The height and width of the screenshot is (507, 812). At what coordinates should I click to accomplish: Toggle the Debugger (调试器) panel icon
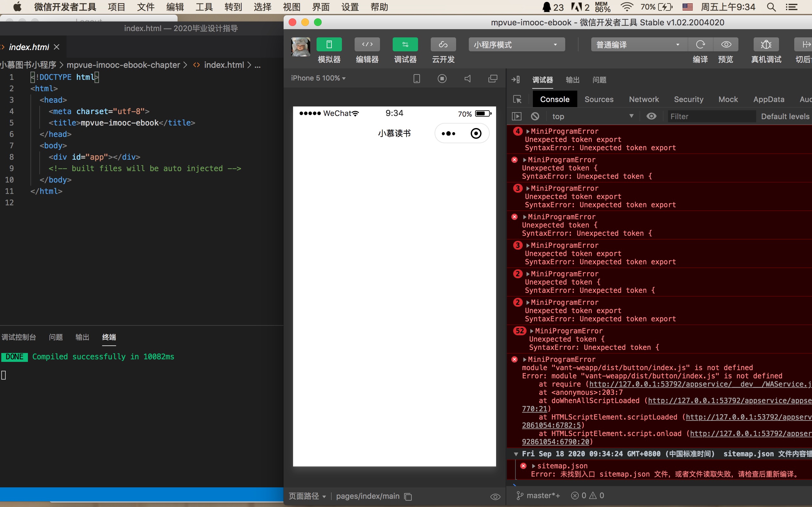(x=405, y=45)
